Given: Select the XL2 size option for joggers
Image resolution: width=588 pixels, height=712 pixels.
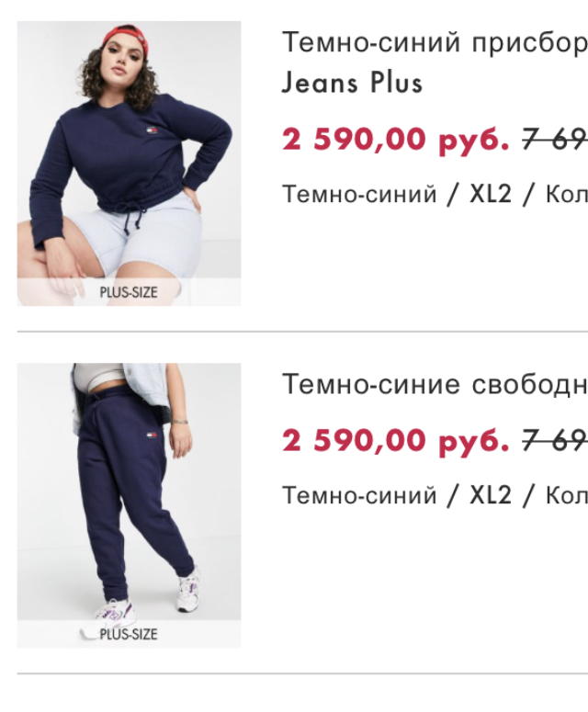Looking at the screenshot, I should [491, 495].
